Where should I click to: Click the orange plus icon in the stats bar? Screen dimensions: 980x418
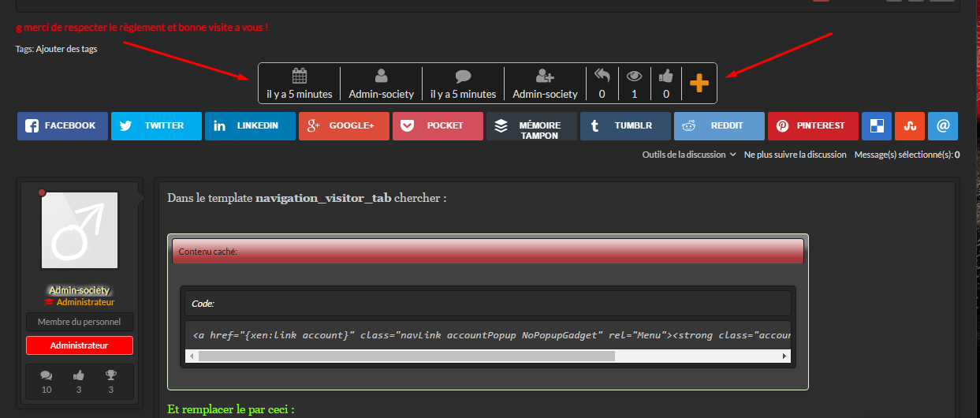(699, 83)
